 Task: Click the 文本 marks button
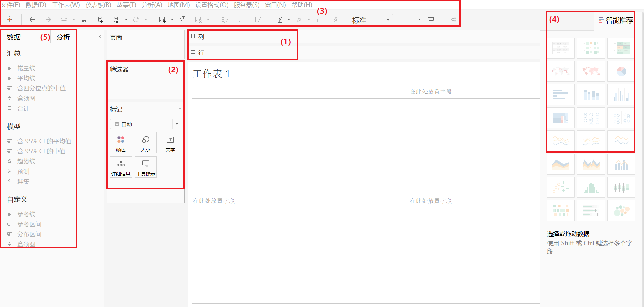click(170, 143)
